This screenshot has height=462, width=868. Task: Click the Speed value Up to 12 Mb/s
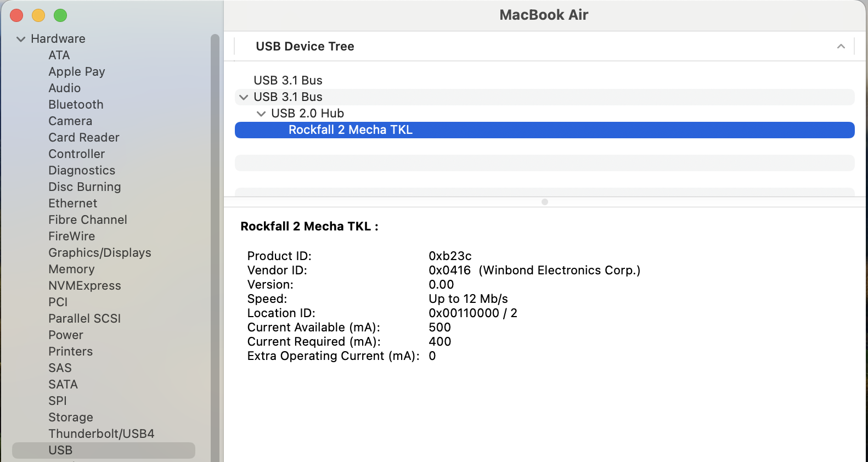468,299
